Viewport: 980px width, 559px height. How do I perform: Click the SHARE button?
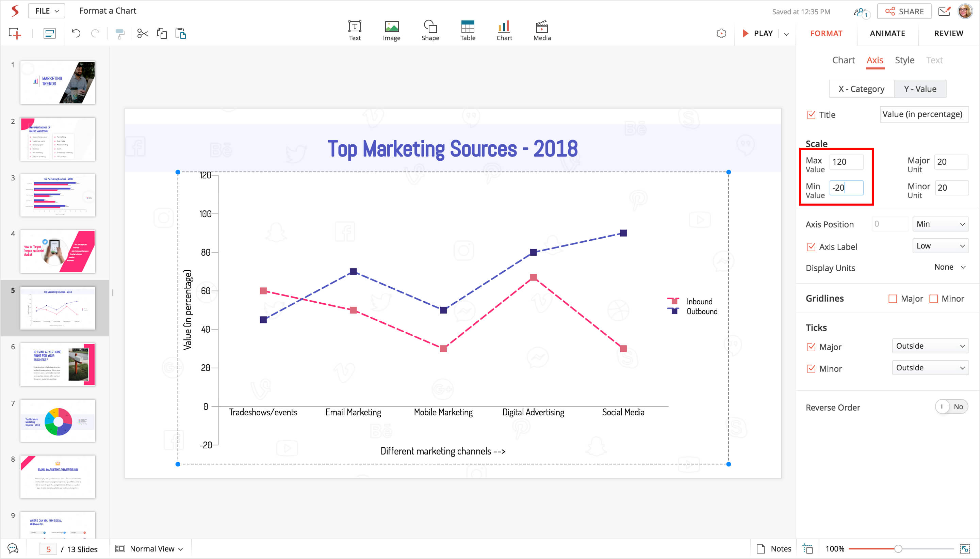(904, 12)
